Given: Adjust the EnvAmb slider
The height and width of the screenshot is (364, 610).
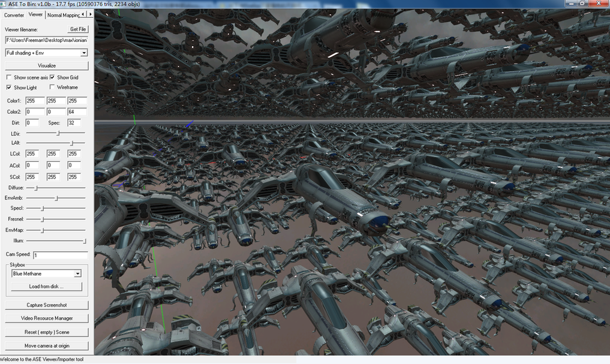Looking at the screenshot, I should tap(56, 198).
